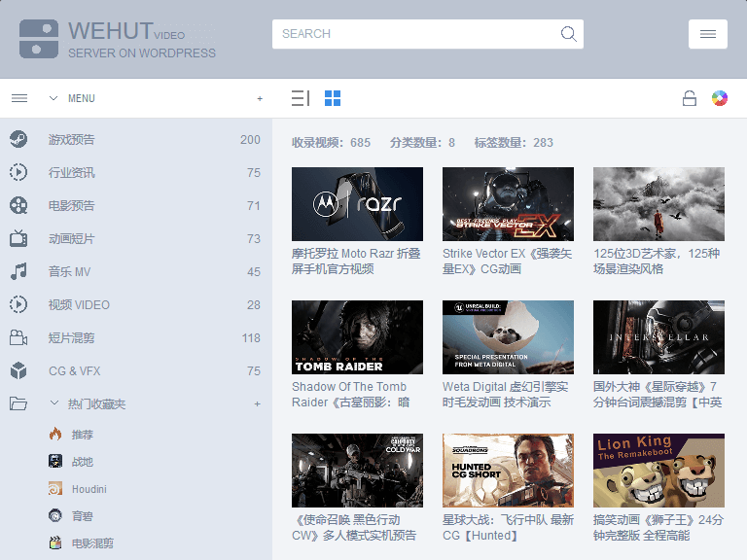Click the 收录视频: 685 statistic text
The width and height of the screenshot is (747, 560).
(331, 142)
